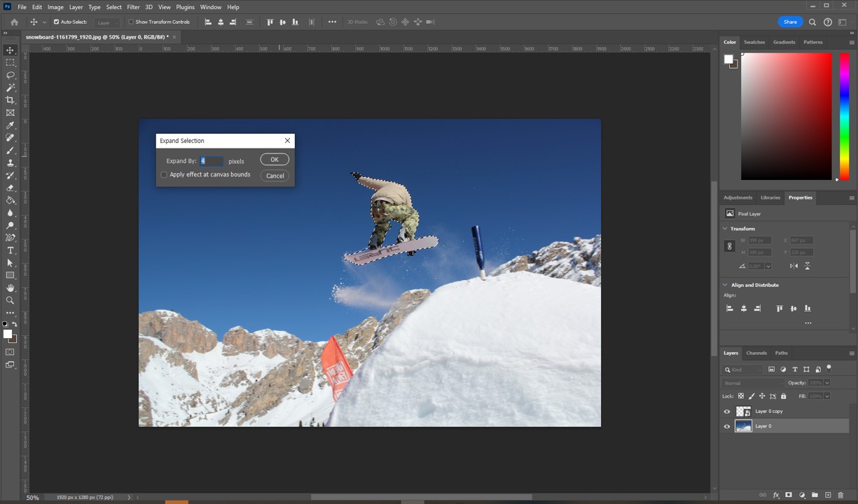Open the Normal blend mode dropdown

point(753,383)
